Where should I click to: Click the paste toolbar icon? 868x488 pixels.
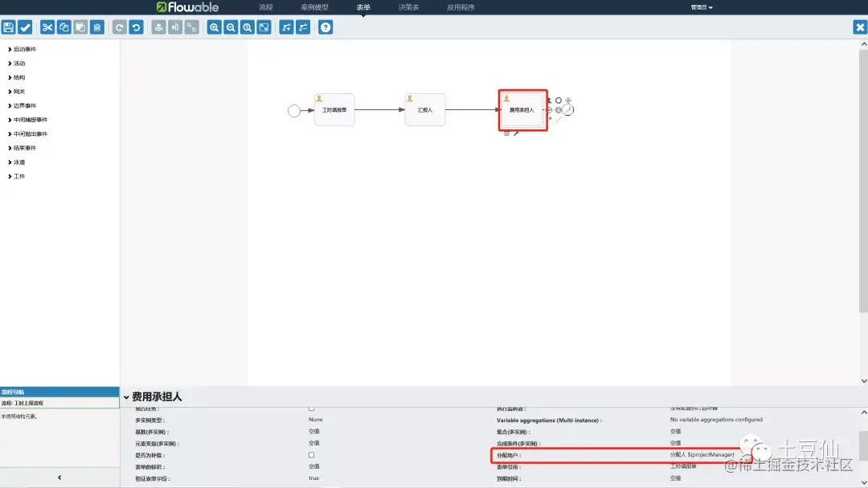[x=80, y=27]
